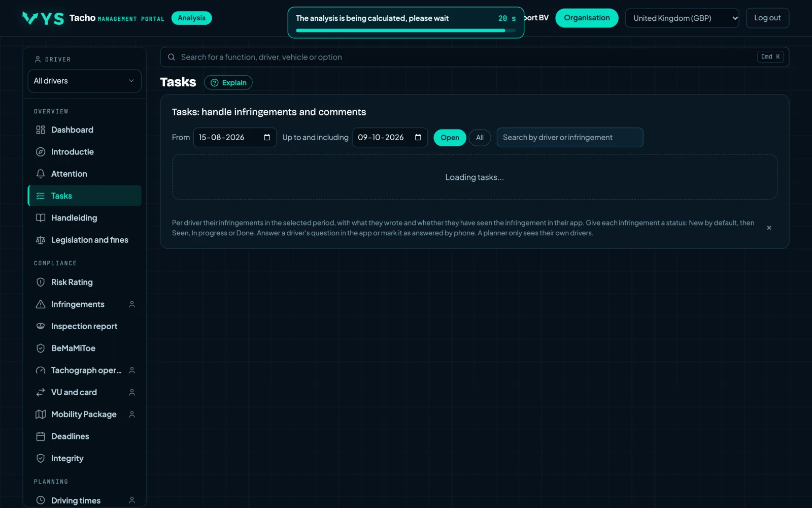Click the From date field 15-08-2026
This screenshot has width=812, height=508.
click(x=234, y=138)
